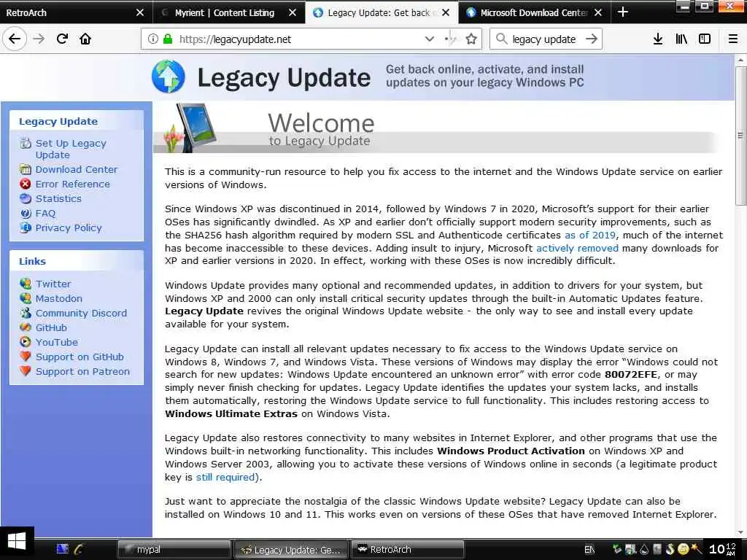Image resolution: width=747 pixels, height=560 pixels.
Task: Click the language indicator EN in tray
Action: click(589, 550)
